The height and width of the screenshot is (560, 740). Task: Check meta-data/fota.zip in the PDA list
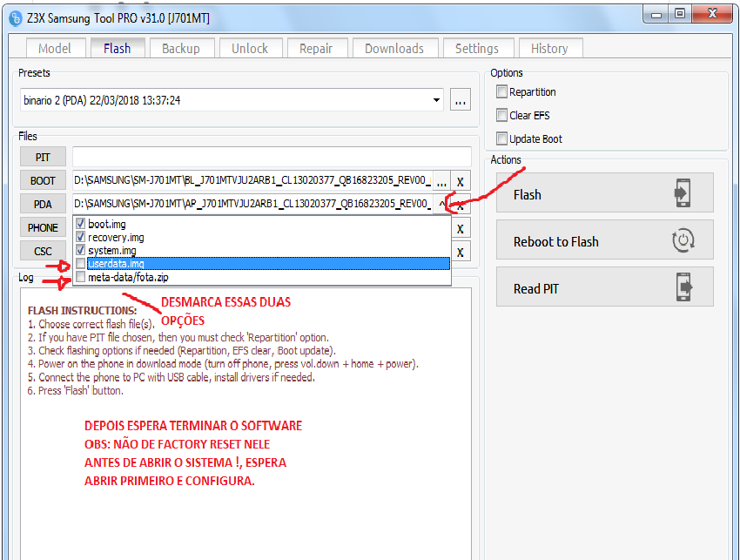(81, 277)
